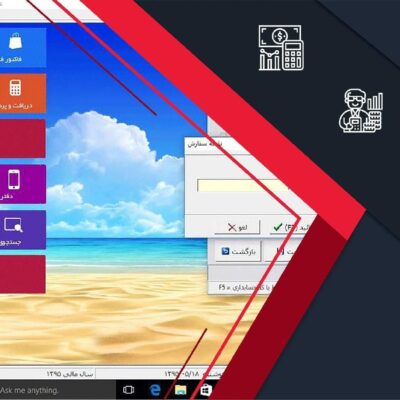
Task: Select the blank crimson tile below calculator
Action: 23,139
